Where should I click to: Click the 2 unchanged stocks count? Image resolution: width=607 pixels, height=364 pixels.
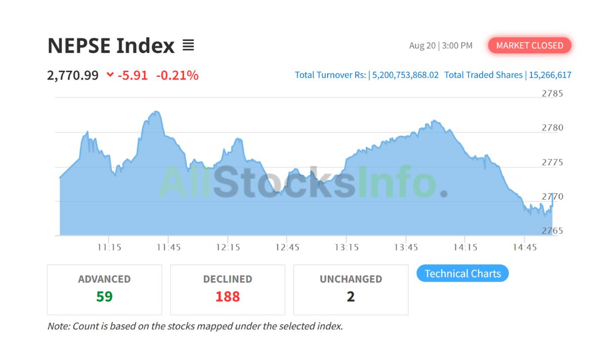pyautogui.click(x=351, y=297)
